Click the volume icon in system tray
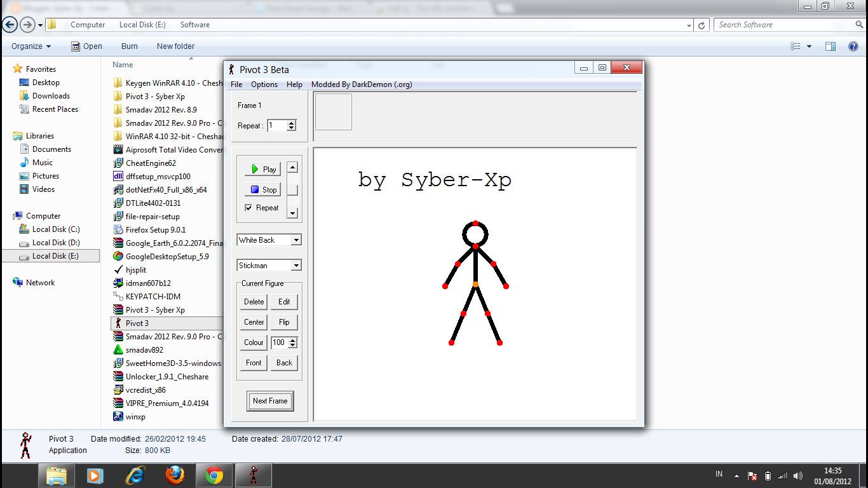This screenshot has height=488, width=868. [797, 475]
